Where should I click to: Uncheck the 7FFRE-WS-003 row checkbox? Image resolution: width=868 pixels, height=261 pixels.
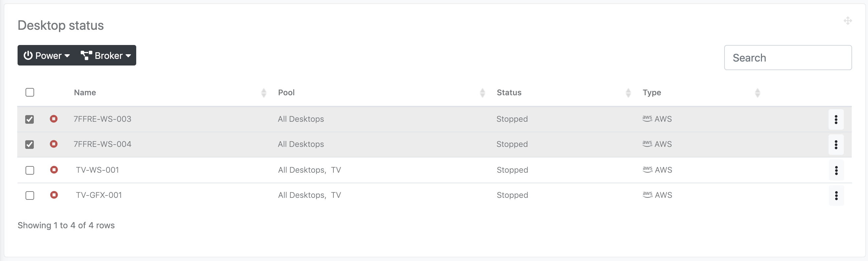point(29,119)
